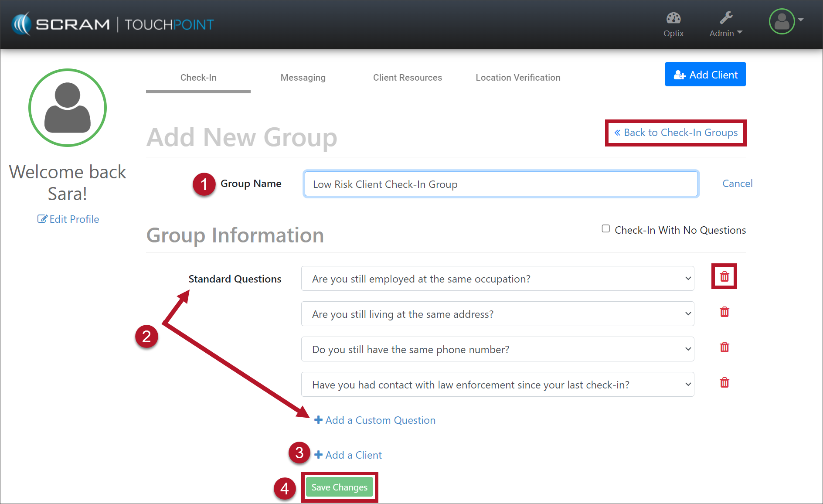Open the employment occupation question dropdown

(497, 279)
